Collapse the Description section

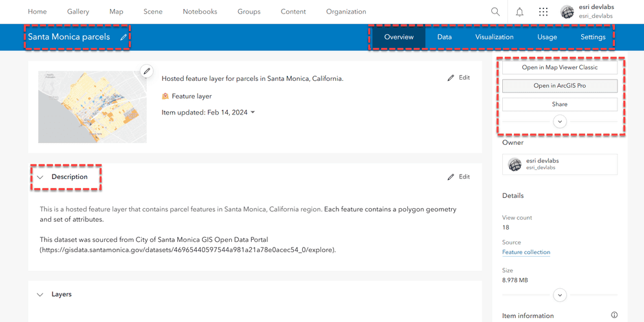coord(40,177)
